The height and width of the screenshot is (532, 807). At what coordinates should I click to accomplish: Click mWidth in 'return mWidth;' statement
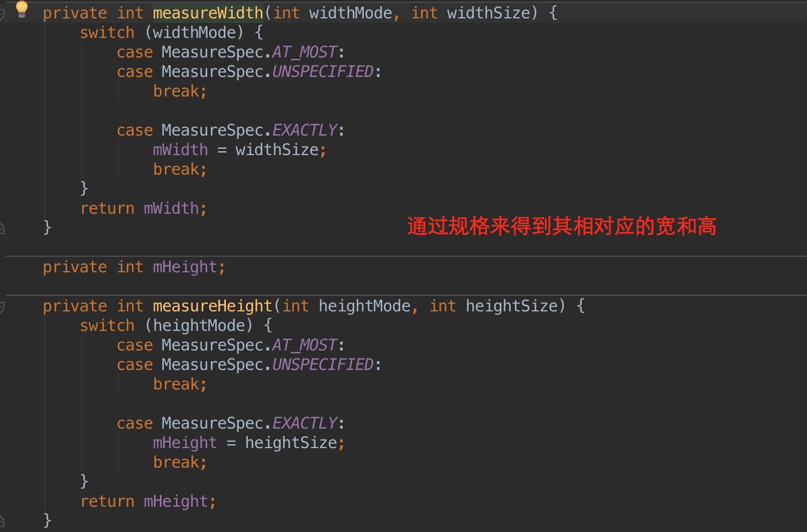point(171,209)
